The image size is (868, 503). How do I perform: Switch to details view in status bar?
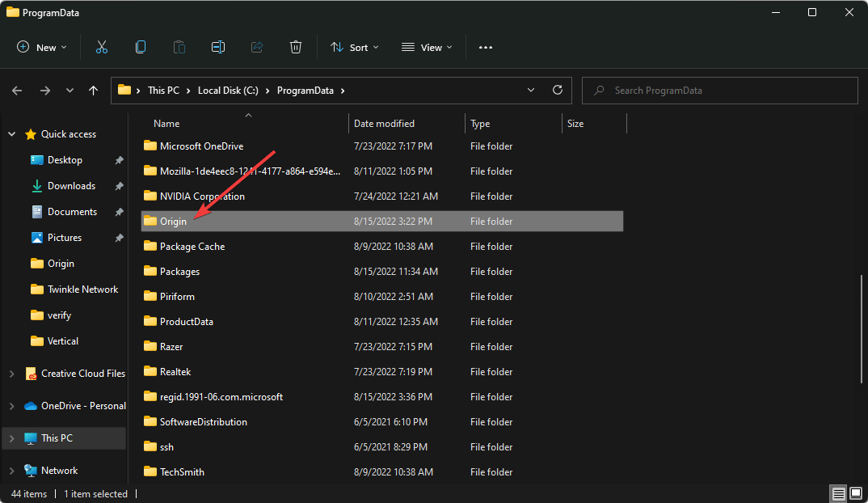(x=838, y=493)
